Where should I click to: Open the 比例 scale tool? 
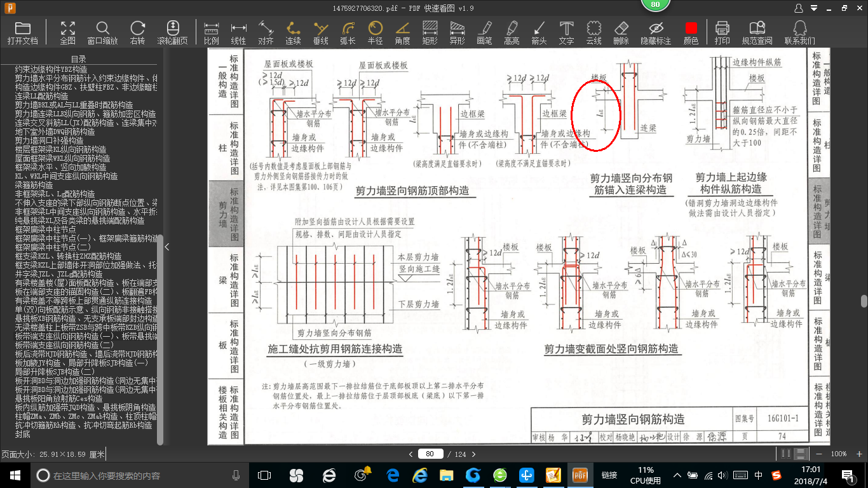tap(212, 32)
